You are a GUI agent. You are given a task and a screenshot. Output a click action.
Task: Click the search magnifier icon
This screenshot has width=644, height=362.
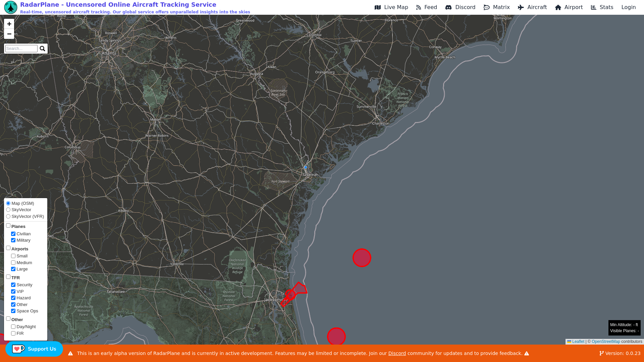pos(43,49)
